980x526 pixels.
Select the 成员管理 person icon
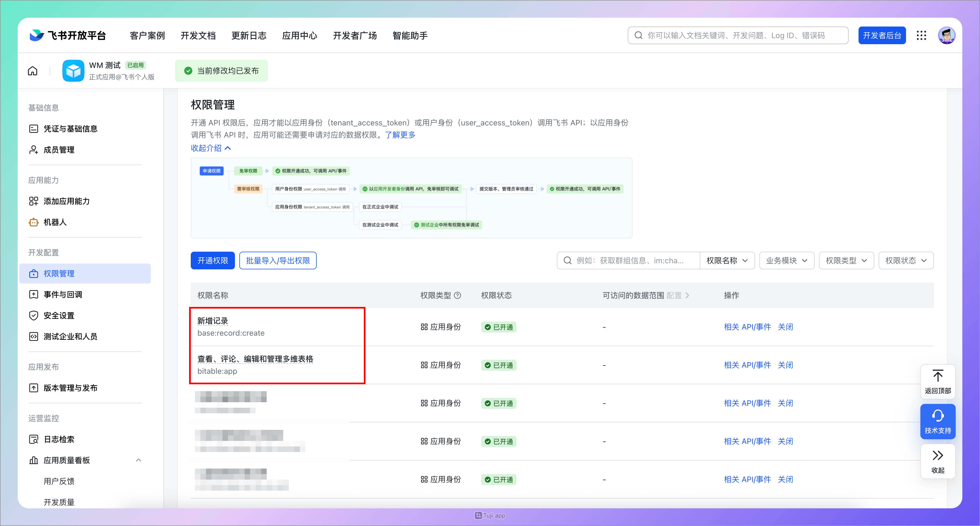[33, 149]
